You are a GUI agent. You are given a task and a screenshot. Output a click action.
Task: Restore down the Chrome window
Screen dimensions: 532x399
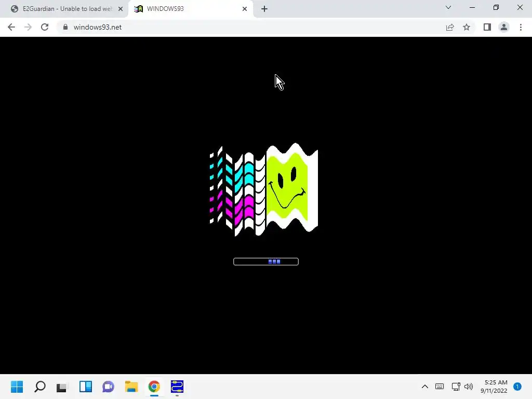(x=496, y=7)
